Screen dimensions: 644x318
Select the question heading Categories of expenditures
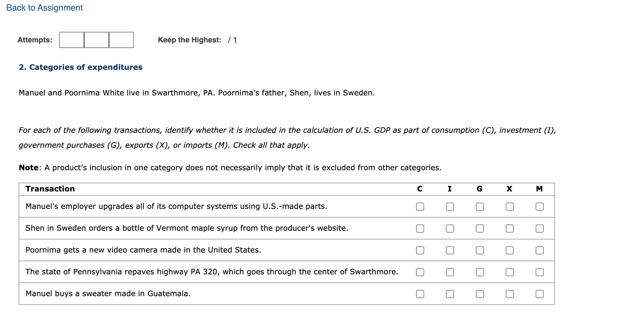[80, 67]
